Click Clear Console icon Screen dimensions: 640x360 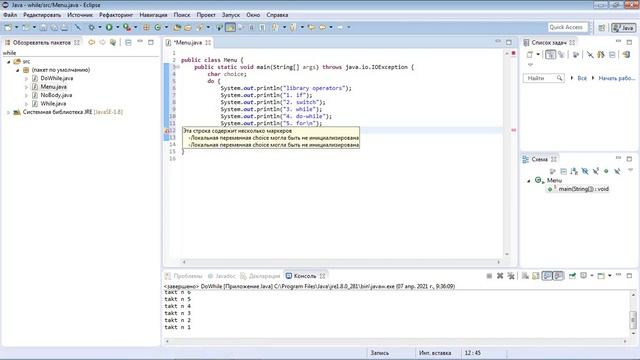pos(525,276)
